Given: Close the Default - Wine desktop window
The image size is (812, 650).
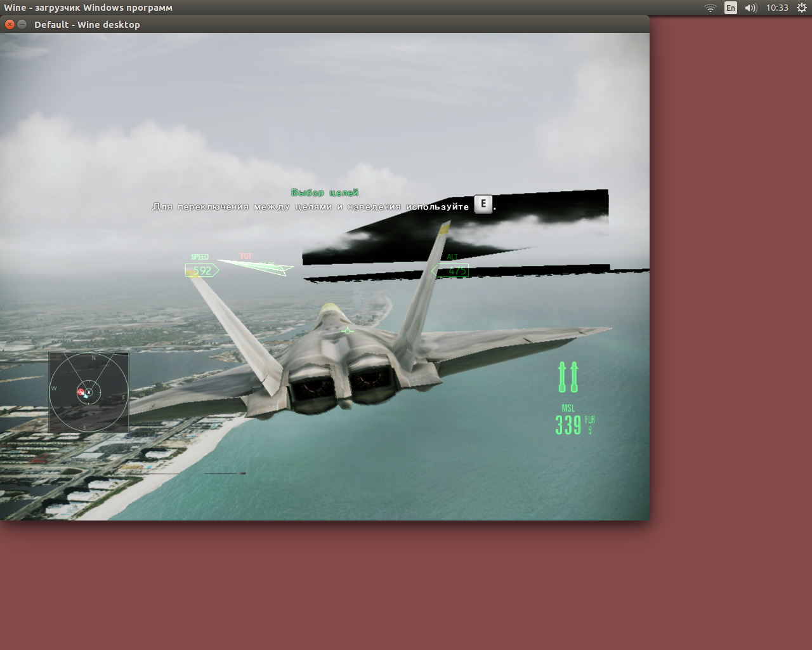Looking at the screenshot, I should point(10,24).
